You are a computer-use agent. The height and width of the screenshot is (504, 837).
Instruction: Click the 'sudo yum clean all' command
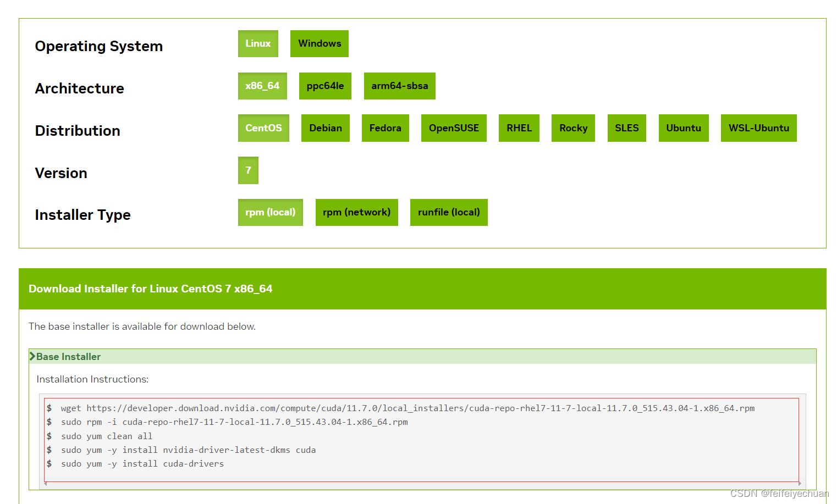pos(107,436)
